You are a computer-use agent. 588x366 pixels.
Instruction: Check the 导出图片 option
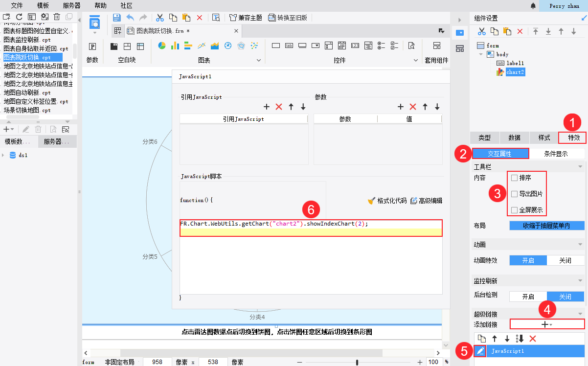(x=515, y=194)
